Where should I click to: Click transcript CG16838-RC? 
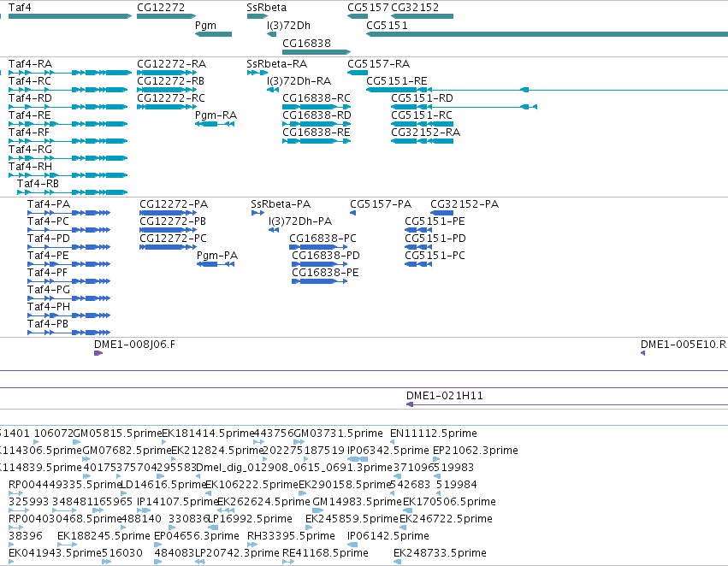[x=317, y=107]
